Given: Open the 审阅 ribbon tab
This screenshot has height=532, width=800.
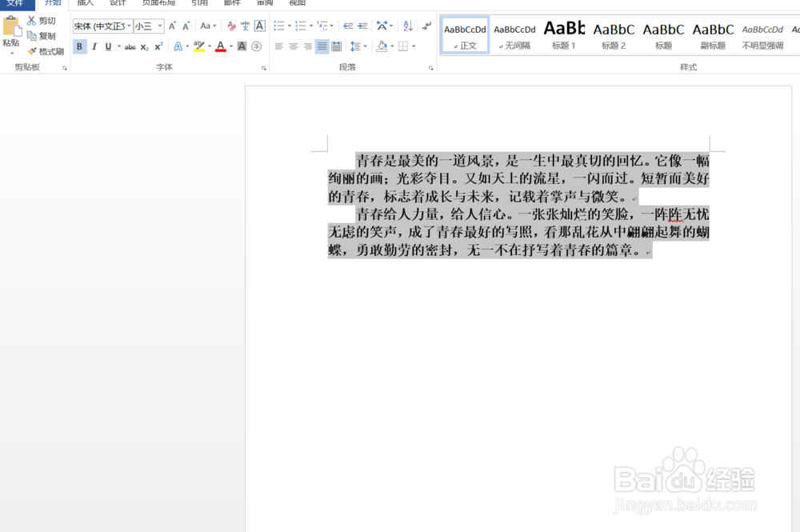Looking at the screenshot, I should tap(264, 4).
